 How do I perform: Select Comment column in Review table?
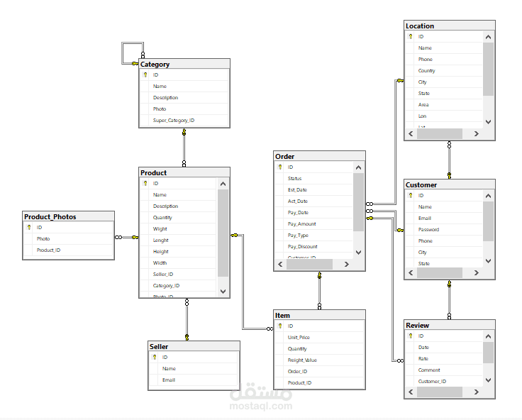pos(444,370)
